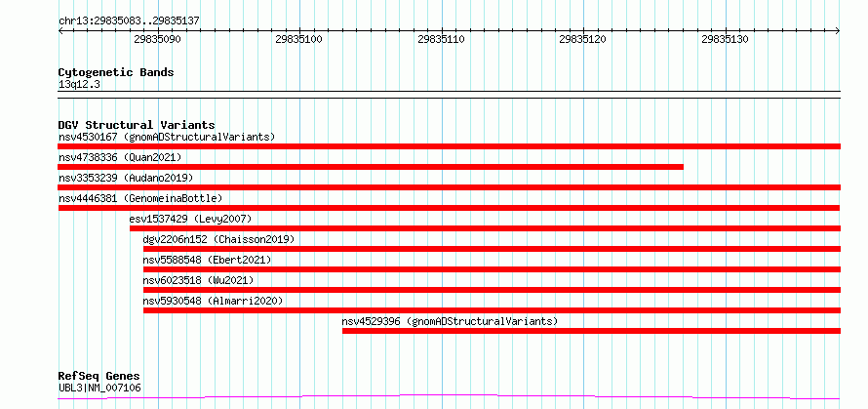Image resolution: width=868 pixels, height=409 pixels.
Task: Click the Cytogenetic Bands track heading
Action: 116,72
